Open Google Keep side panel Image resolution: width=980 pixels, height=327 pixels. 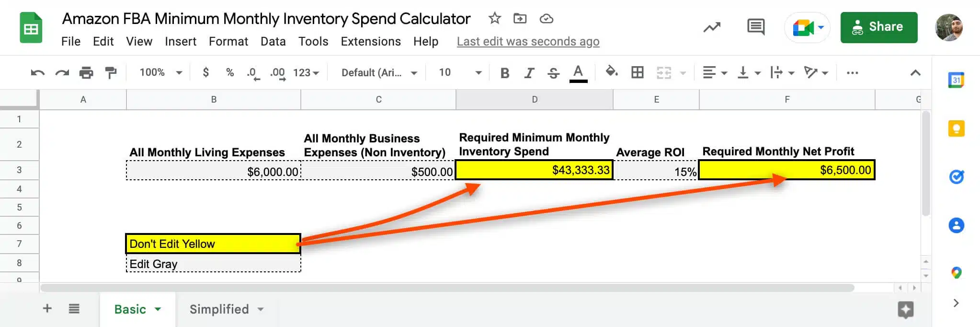click(956, 128)
